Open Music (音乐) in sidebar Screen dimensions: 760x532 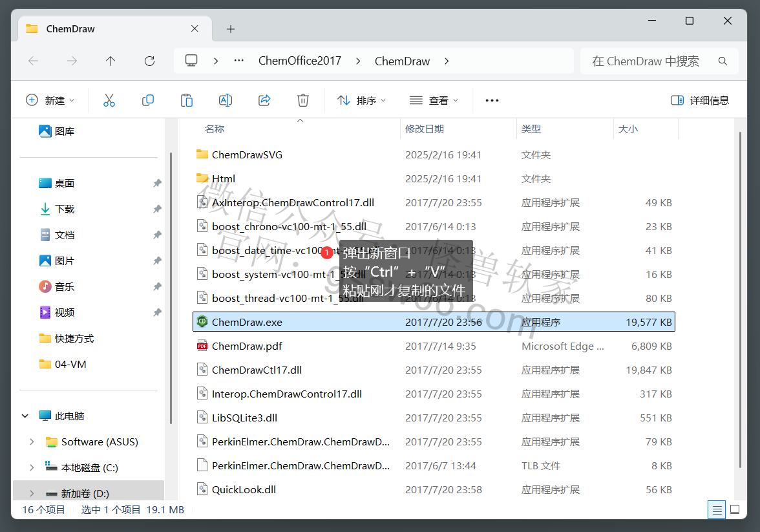(x=57, y=286)
